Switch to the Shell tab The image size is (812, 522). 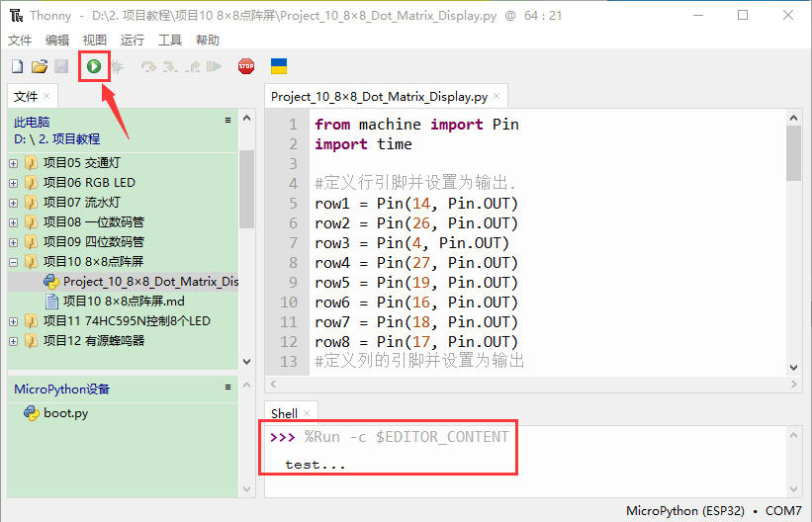(x=284, y=413)
